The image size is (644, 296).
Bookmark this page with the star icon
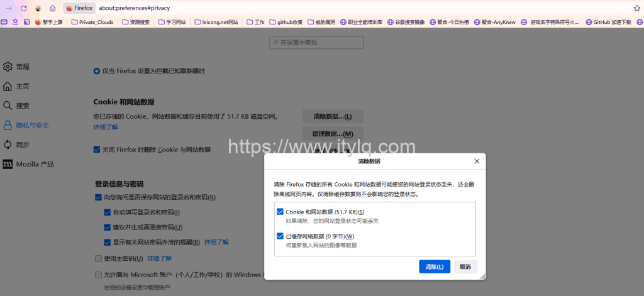(x=636, y=8)
